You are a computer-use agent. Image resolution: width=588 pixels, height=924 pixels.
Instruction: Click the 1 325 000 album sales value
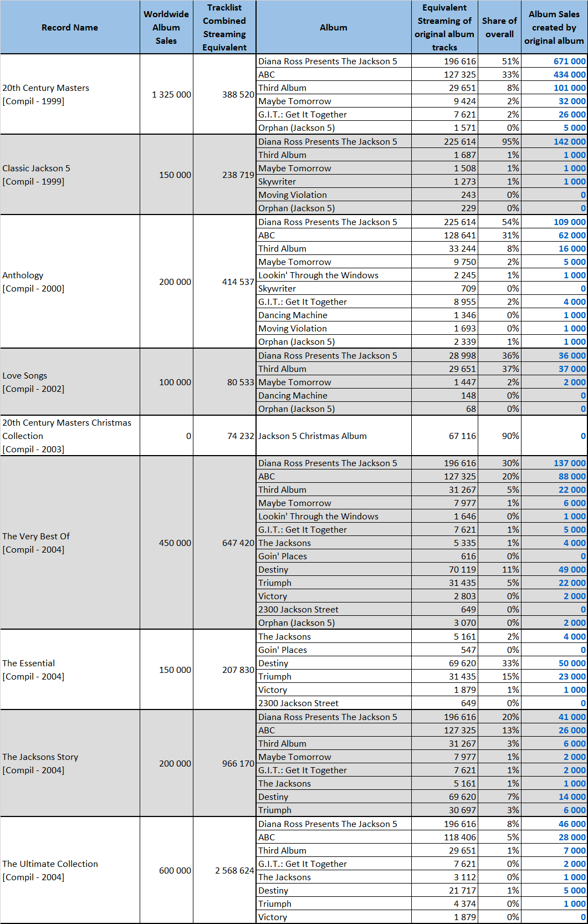click(172, 95)
